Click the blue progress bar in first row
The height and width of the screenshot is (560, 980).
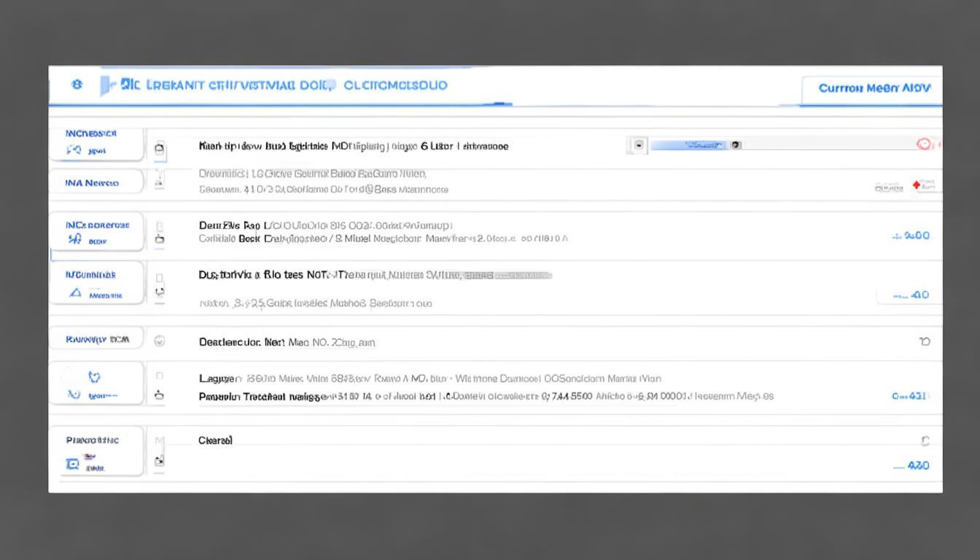click(688, 145)
